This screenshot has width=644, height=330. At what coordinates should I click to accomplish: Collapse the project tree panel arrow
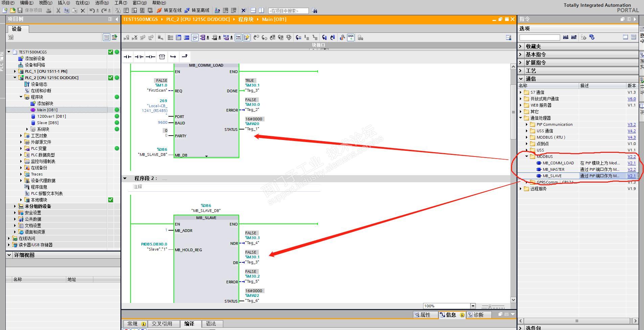tap(117, 19)
